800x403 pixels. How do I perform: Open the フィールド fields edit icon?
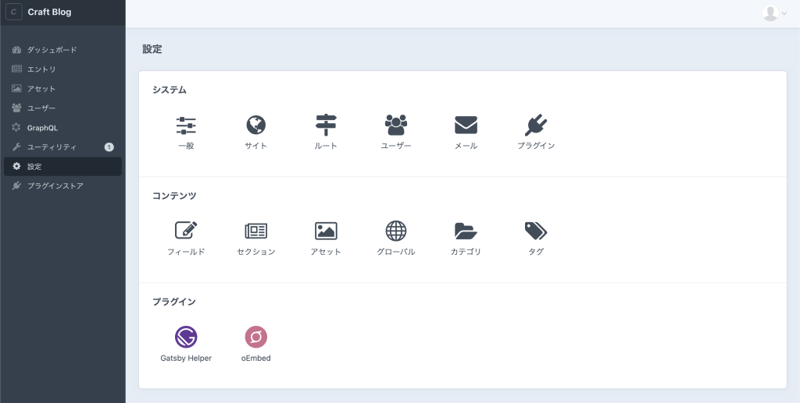tap(186, 232)
